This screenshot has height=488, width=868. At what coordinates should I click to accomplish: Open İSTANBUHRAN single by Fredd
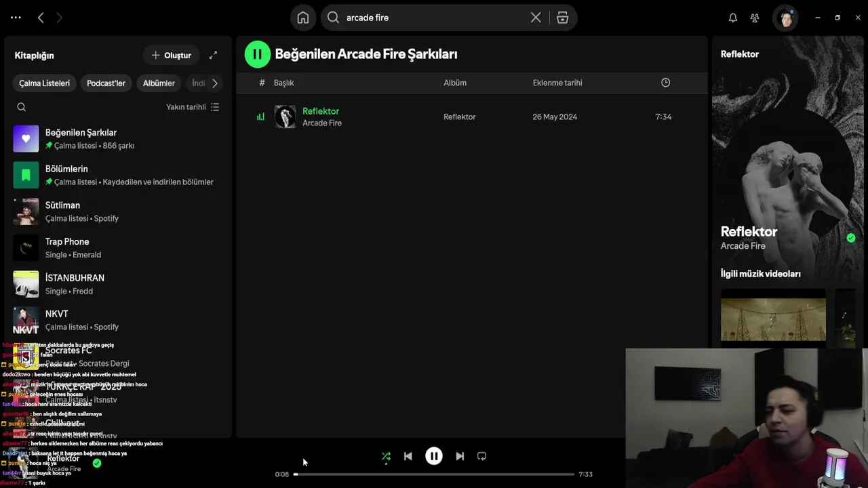pyautogui.click(x=117, y=284)
